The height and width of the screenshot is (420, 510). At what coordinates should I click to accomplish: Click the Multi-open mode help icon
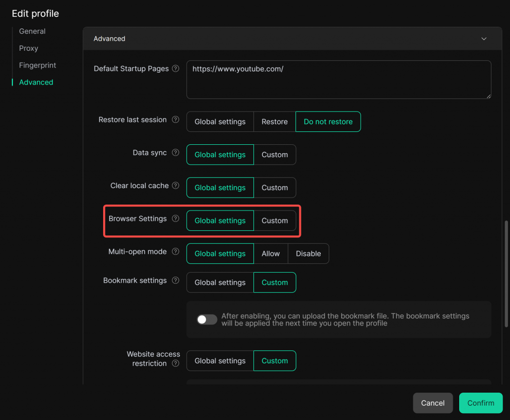click(175, 252)
